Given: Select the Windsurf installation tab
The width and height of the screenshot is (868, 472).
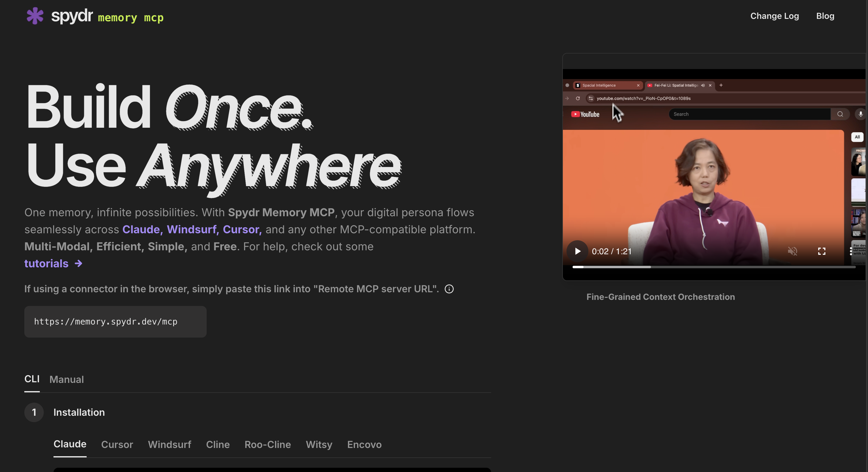Looking at the screenshot, I should coord(170,445).
